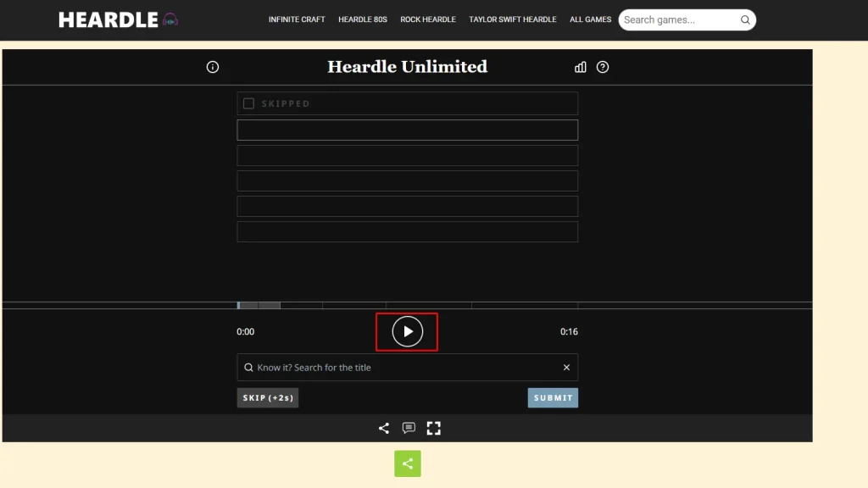Open the Infinite Craft menu link
The width and height of the screenshot is (868, 488).
click(x=297, y=19)
